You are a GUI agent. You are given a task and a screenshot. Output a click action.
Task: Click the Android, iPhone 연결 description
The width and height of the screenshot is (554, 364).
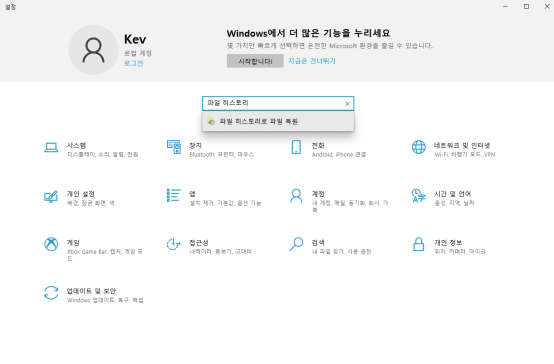(x=339, y=154)
